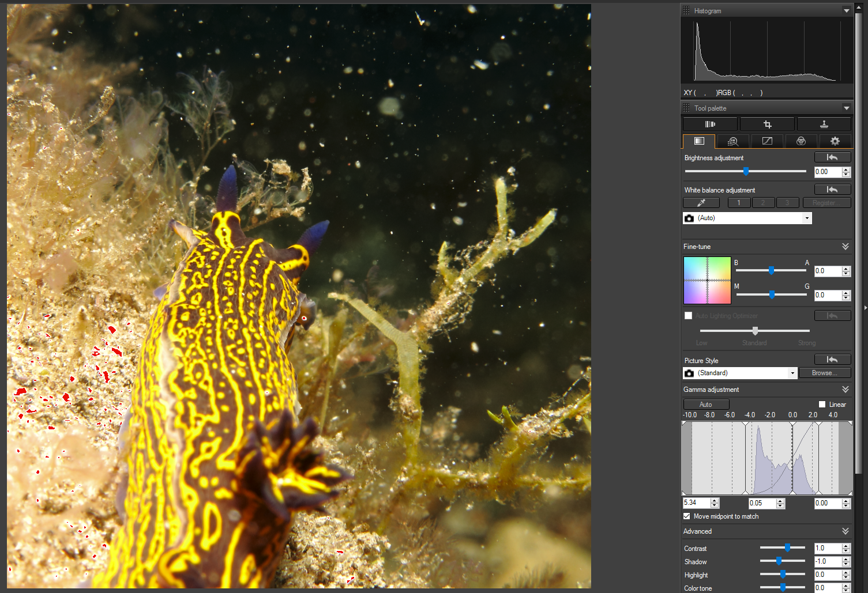Viewport: 868px width, 593px height.
Task: Pick white balance with the eyedropper
Action: pyautogui.click(x=701, y=203)
